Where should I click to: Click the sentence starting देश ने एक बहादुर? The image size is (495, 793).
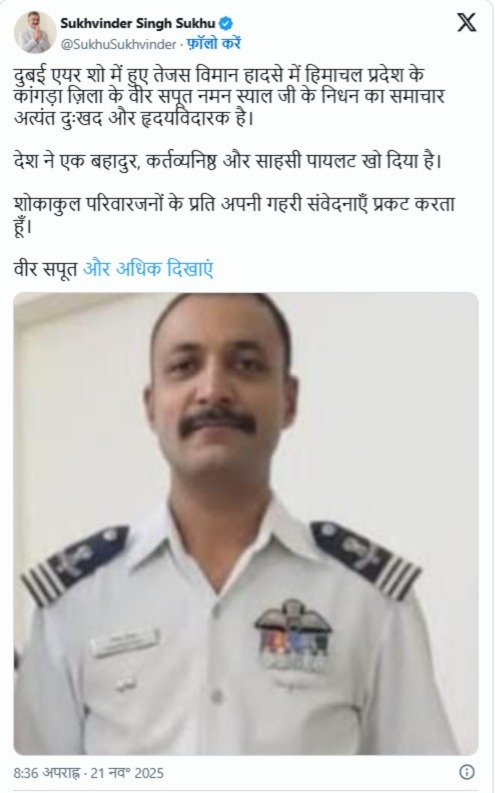[228, 161]
